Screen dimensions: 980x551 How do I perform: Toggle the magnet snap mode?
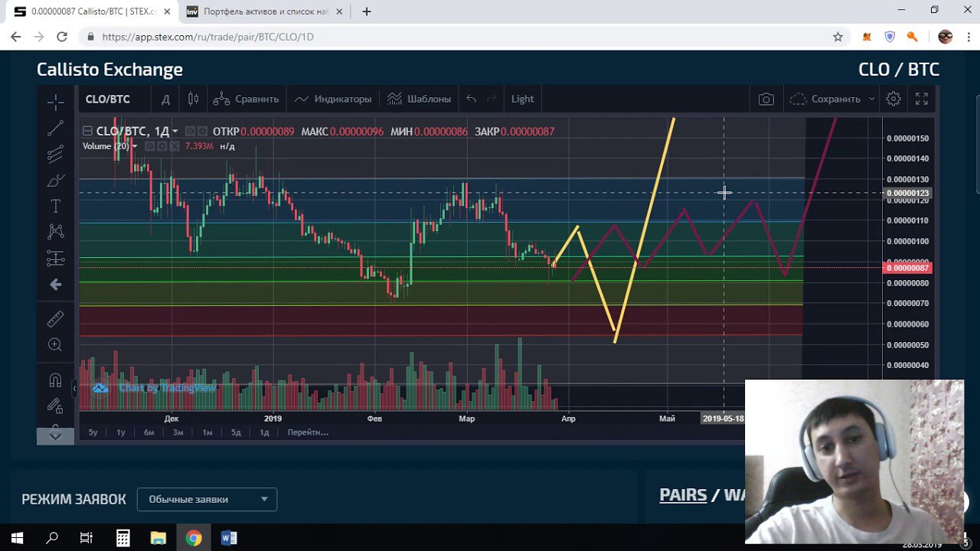point(55,380)
